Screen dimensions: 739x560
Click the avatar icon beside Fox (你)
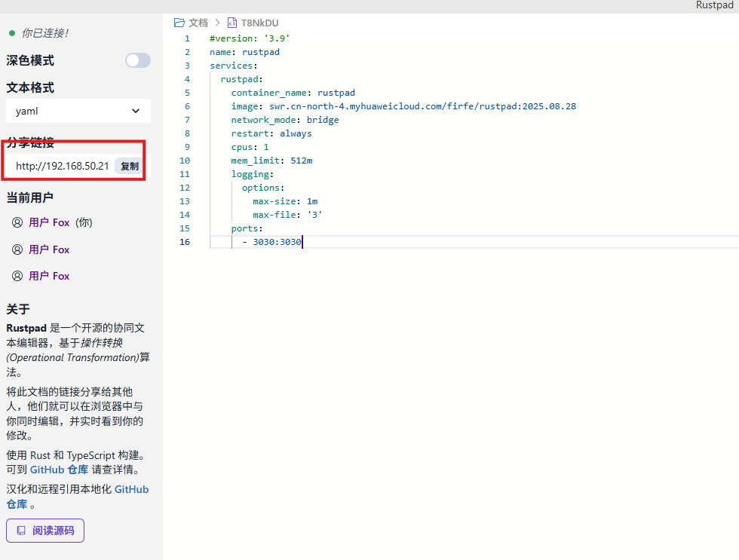[17, 222]
